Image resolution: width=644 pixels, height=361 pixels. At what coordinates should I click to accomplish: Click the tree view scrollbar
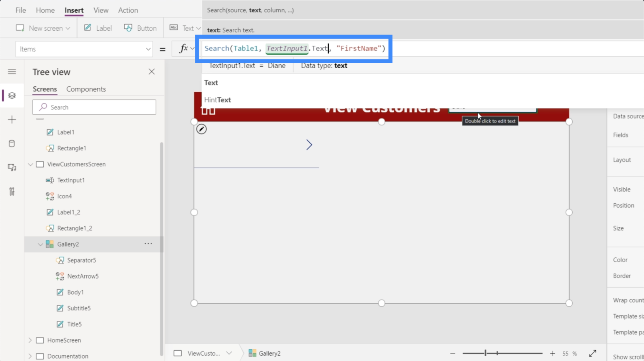pos(161,249)
